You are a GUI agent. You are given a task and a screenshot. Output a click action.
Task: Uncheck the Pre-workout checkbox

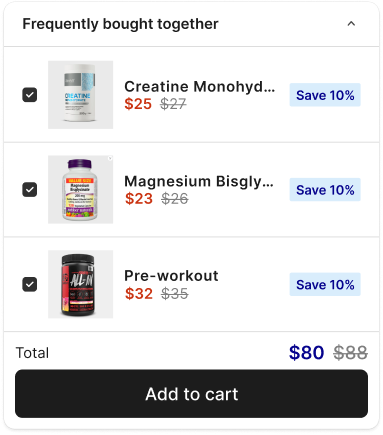click(x=30, y=284)
